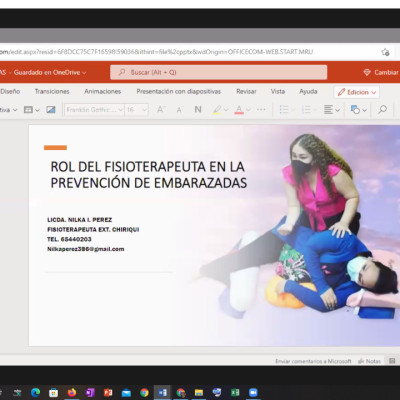Open the shapes gallery icon

pyautogui.click(x=355, y=109)
